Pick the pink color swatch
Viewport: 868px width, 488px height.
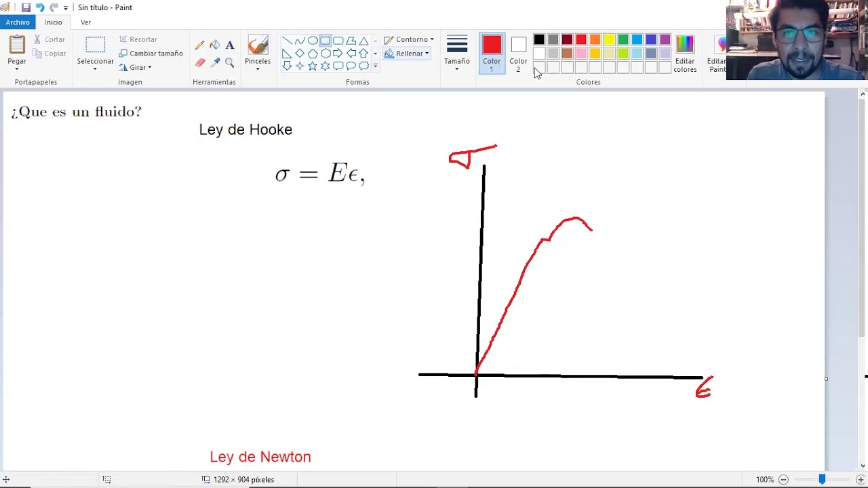click(581, 54)
